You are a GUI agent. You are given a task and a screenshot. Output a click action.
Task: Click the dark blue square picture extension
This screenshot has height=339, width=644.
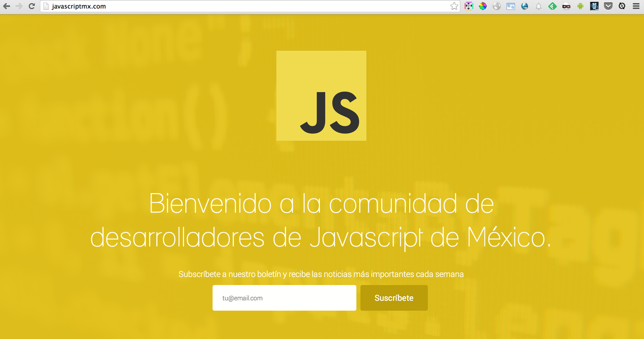(x=594, y=6)
